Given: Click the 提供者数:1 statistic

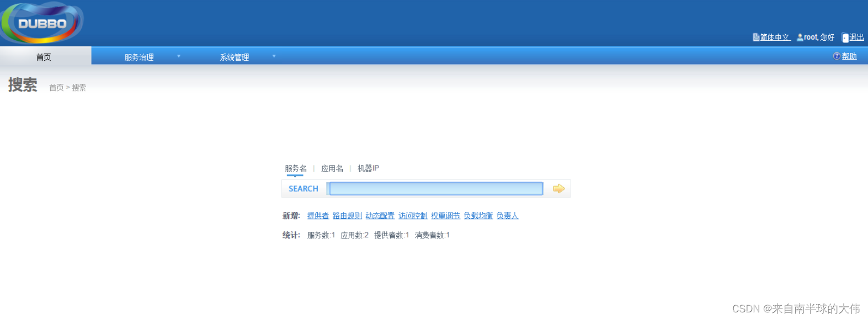Looking at the screenshot, I should point(392,235).
